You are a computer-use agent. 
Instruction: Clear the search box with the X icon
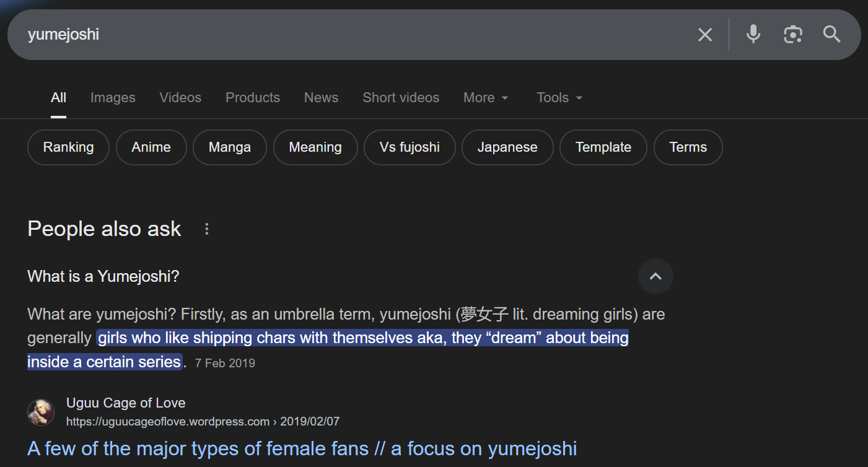click(705, 35)
